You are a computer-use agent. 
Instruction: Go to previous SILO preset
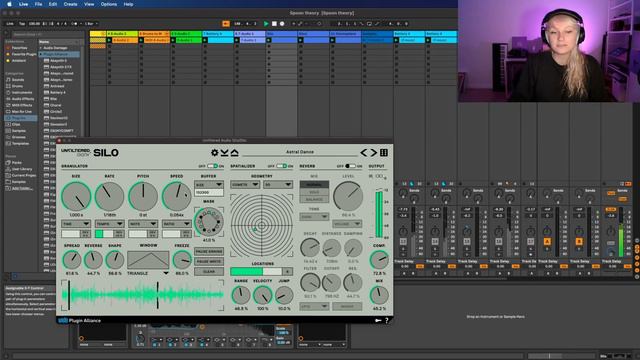(x=364, y=153)
